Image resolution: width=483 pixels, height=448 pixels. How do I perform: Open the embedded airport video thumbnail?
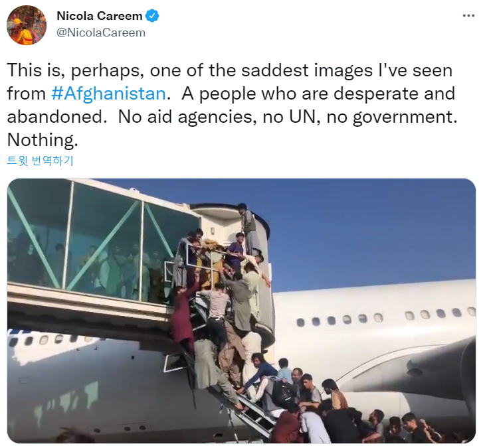242,311
